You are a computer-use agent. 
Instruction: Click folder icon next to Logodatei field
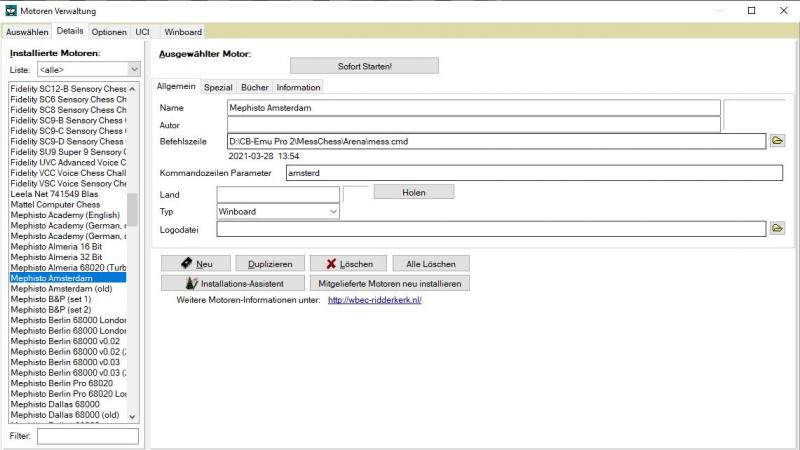click(777, 228)
